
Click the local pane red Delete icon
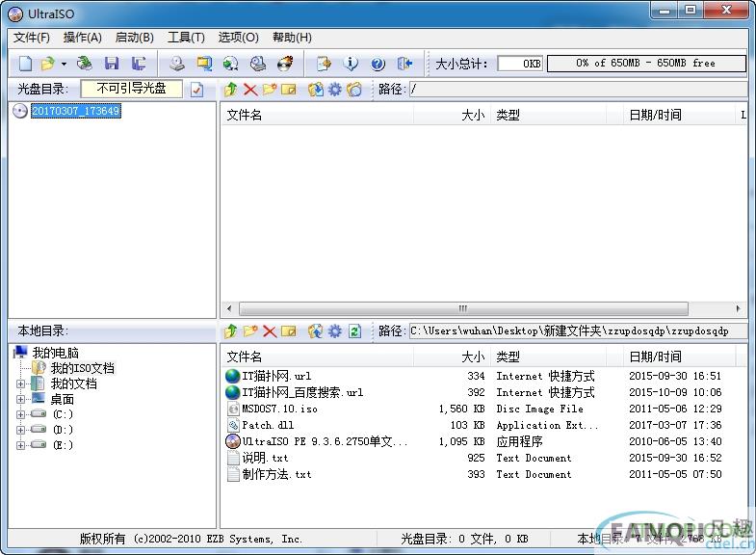click(x=270, y=331)
